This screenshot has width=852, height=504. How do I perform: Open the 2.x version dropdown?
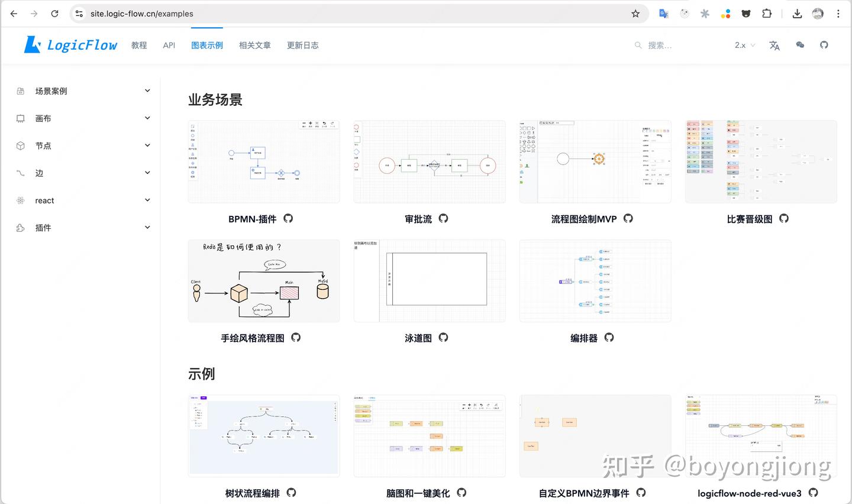[743, 45]
